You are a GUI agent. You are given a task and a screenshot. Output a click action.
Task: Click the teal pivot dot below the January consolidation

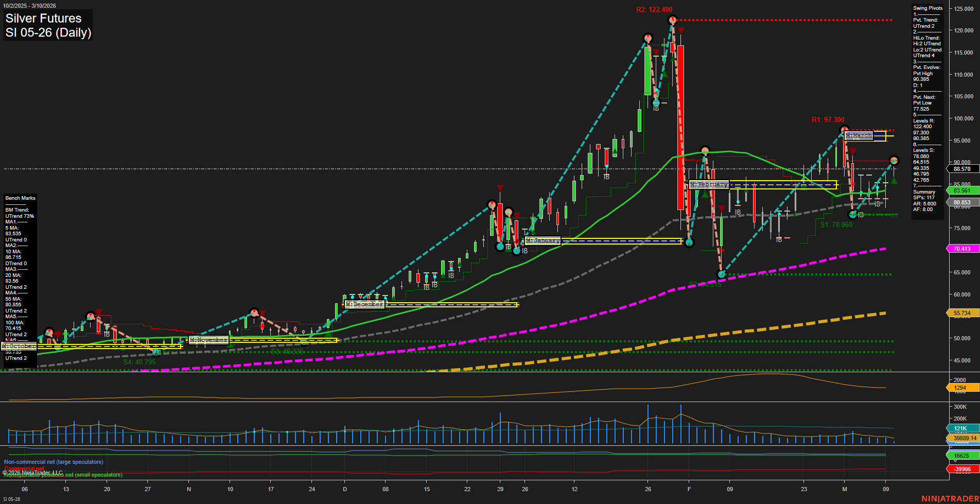[689, 242]
